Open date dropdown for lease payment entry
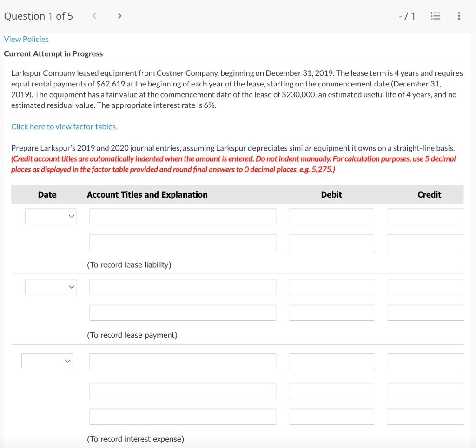 [51, 287]
